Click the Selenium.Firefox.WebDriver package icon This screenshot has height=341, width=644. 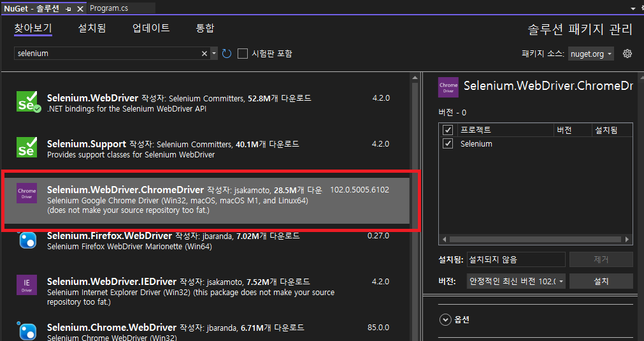[27, 239]
